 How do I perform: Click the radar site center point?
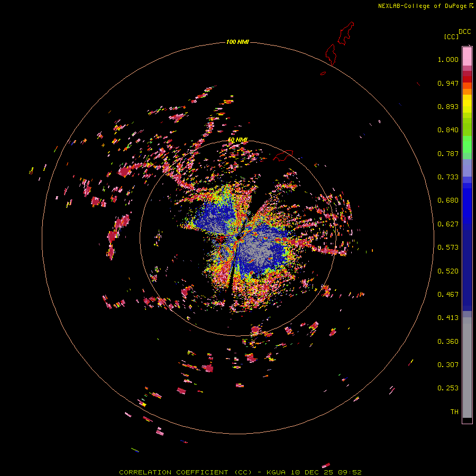239,237
